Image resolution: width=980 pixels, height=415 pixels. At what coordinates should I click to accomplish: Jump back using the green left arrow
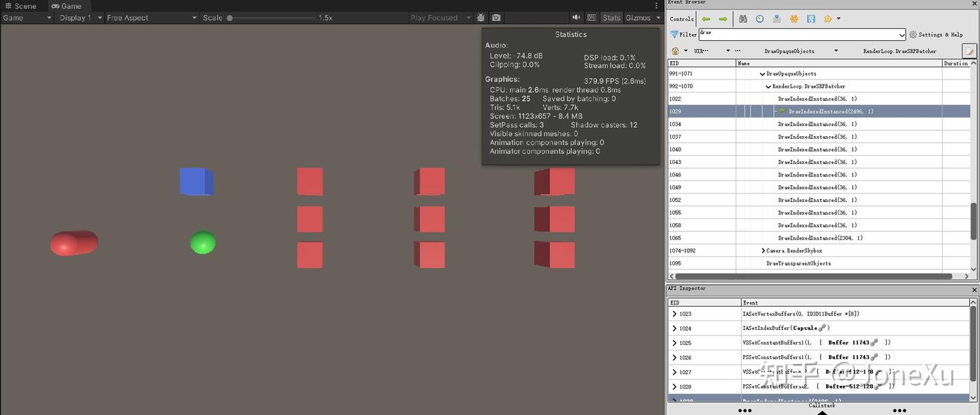tap(706, 18)
